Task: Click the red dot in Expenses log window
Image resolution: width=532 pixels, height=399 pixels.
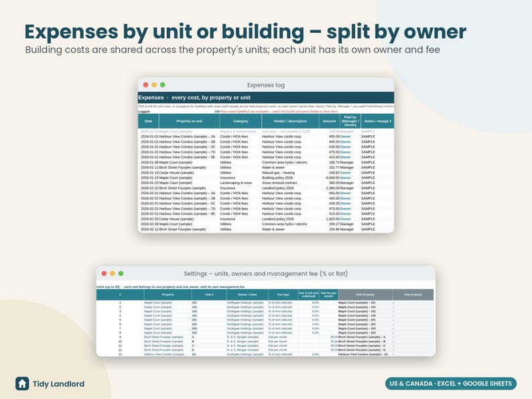Action: [145, 85]
